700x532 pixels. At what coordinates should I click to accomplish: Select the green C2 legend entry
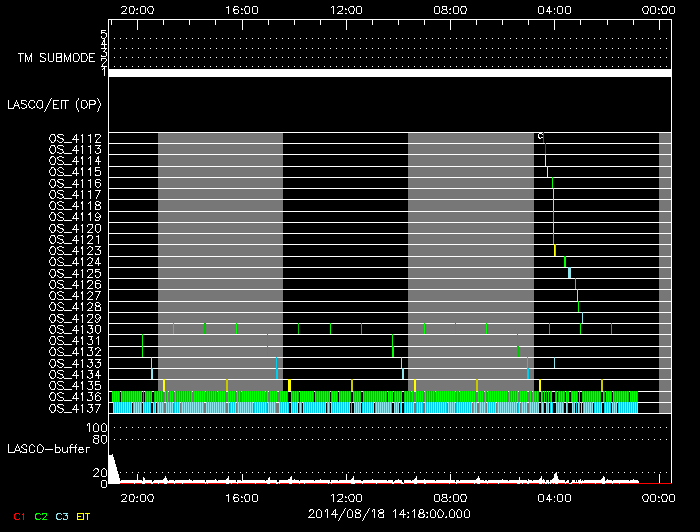point(41,516)
